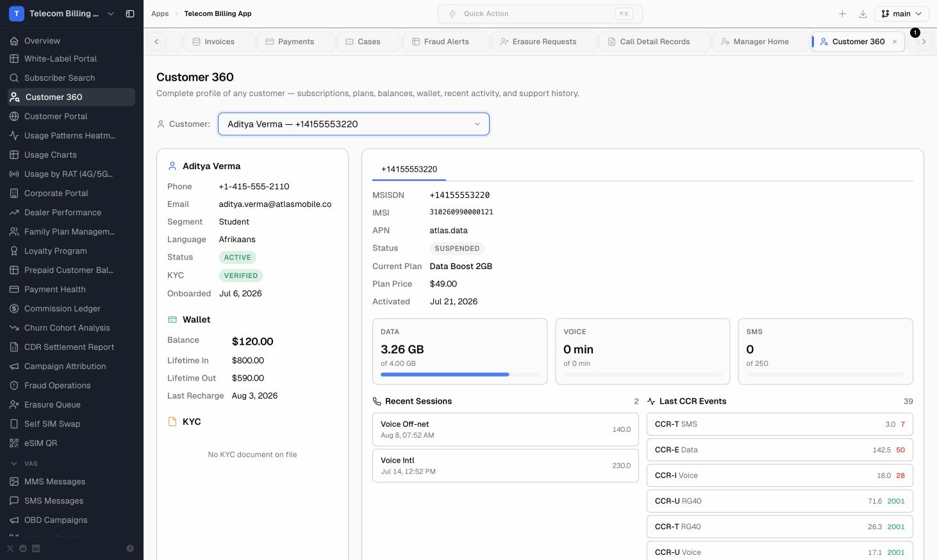Open the main branch dropdown
Image resolution: width=937 pixels, height=560 pixels.
click(x=902, y=13)
